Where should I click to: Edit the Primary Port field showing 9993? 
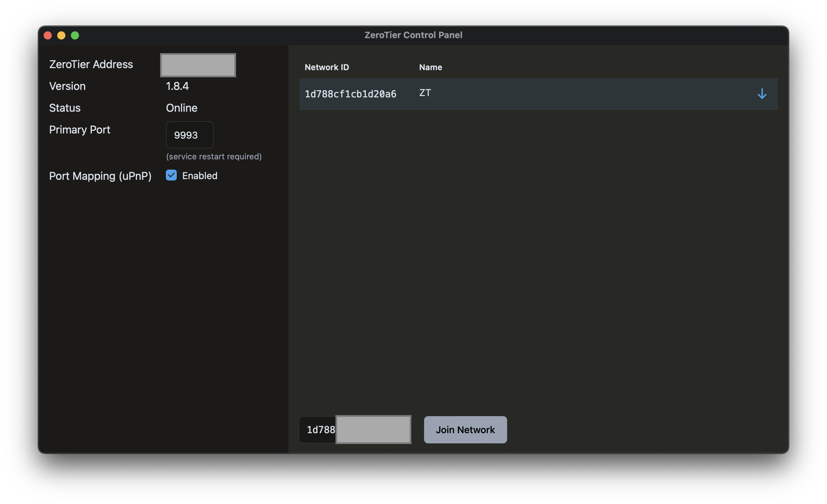(190, 135)
